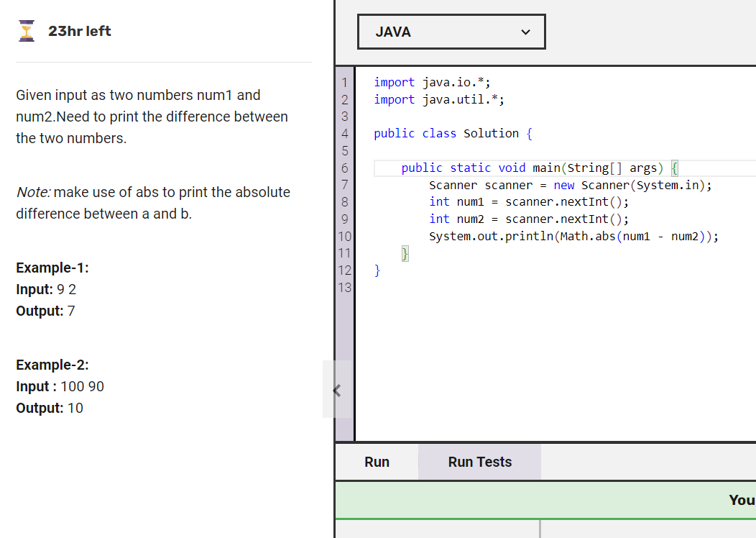Viewport: 756px width, 538px height.
Task: Switch to the Run tab
Action: pos(377,462)
